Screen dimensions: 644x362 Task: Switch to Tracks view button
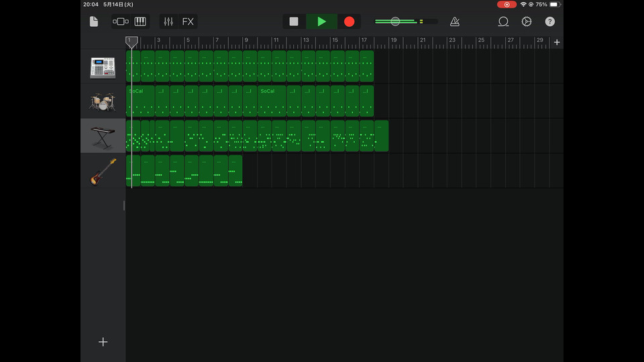point(120,21)
